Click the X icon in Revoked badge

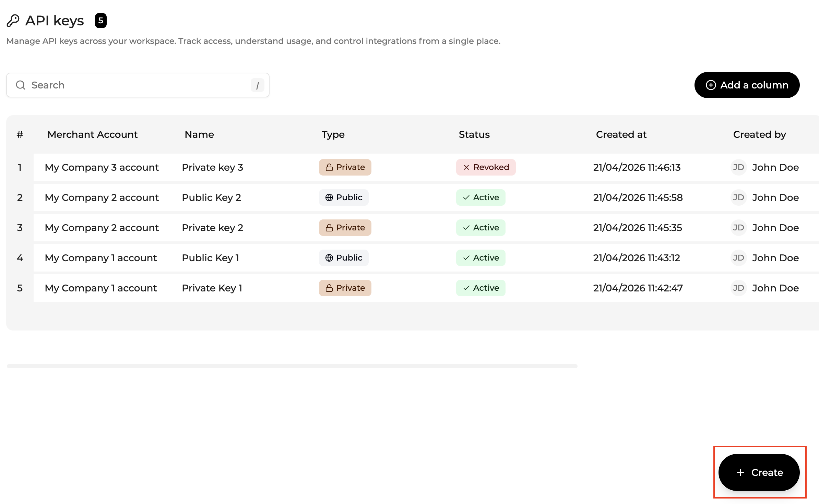click(466, 167)
